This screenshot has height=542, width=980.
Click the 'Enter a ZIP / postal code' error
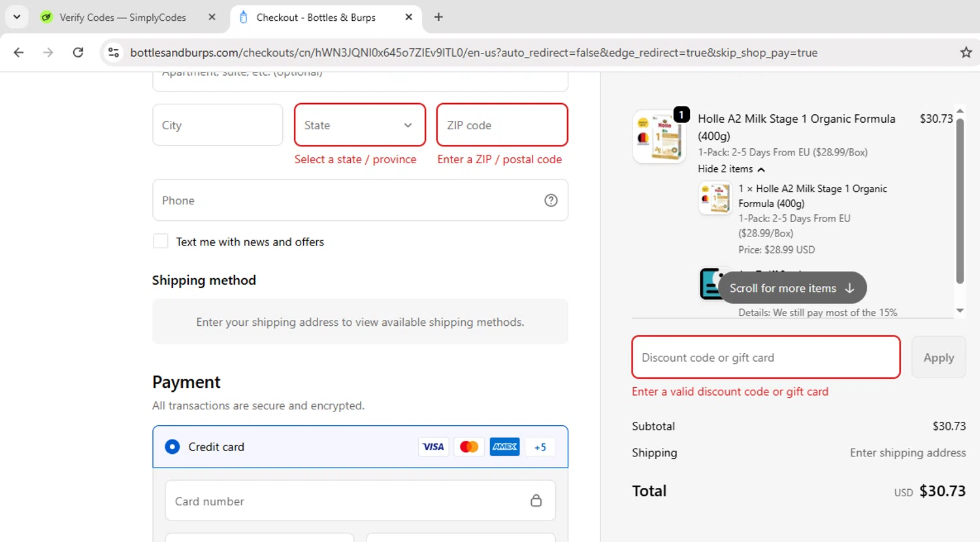tap(500, 159)
